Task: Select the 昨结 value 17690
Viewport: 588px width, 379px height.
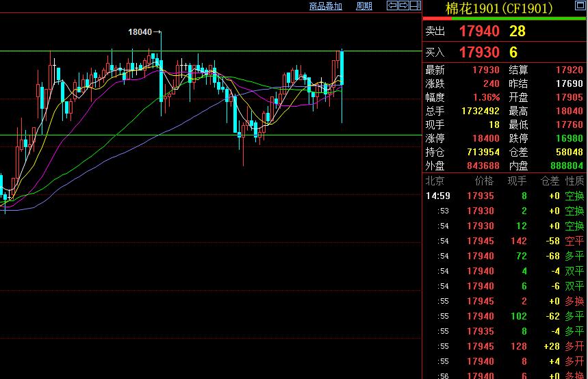Action: (570, 83)
